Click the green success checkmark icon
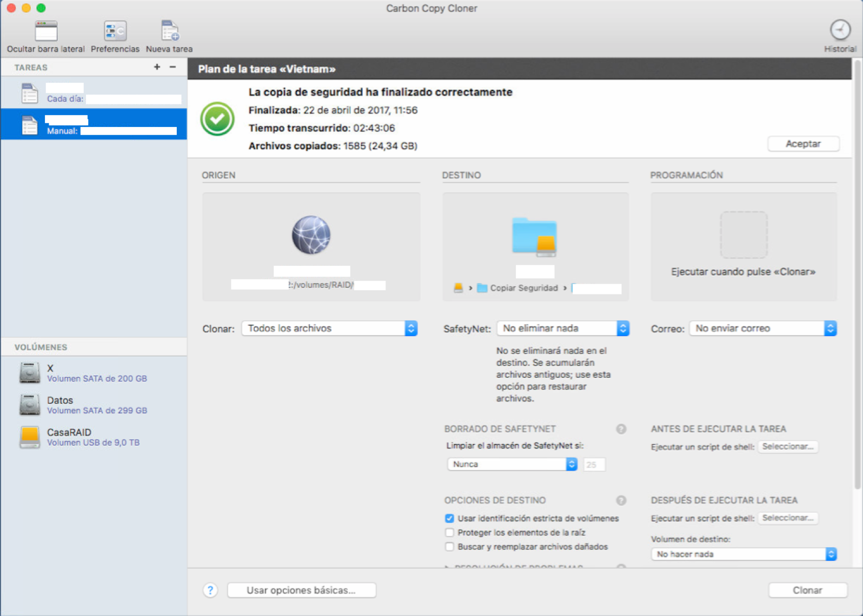Screen dimensions: 863x616 (217, 119)
